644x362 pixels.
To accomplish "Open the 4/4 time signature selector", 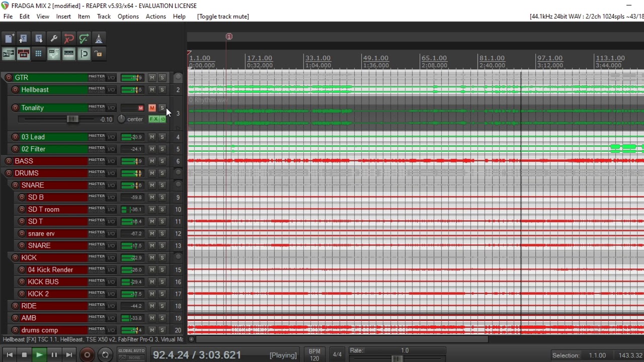I will 337,354.
